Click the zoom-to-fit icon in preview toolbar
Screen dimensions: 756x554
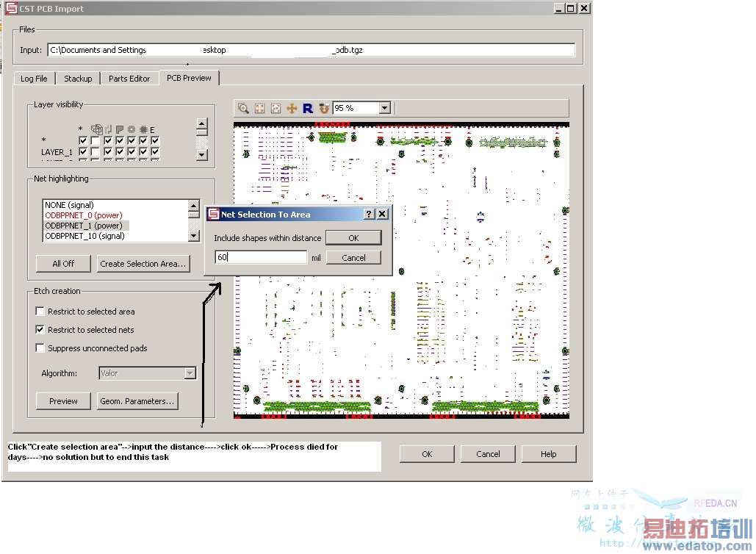260,109
